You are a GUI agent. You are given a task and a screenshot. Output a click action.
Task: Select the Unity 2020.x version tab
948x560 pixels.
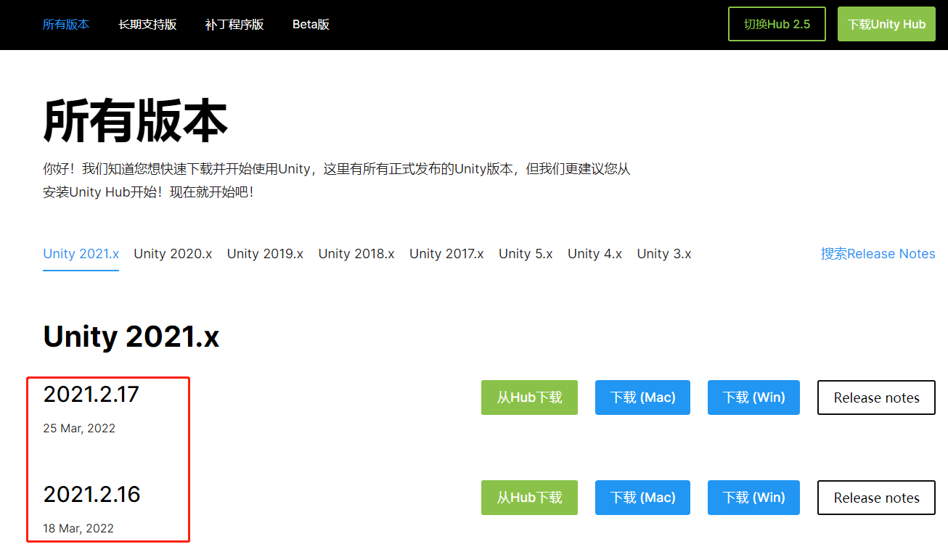point(173,254)
